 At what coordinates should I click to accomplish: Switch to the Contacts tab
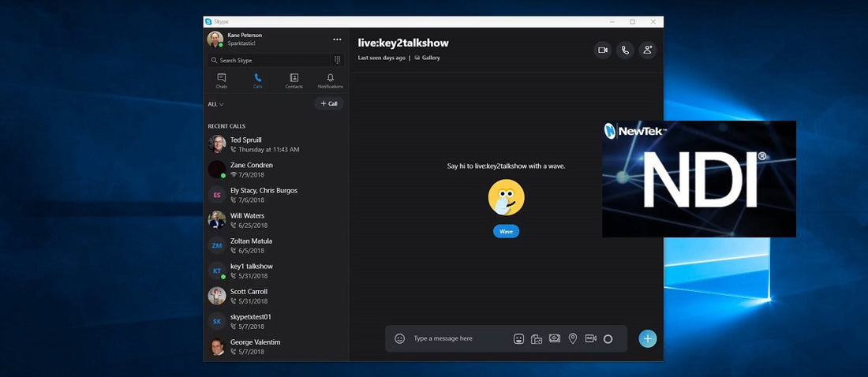pos(294,80)
